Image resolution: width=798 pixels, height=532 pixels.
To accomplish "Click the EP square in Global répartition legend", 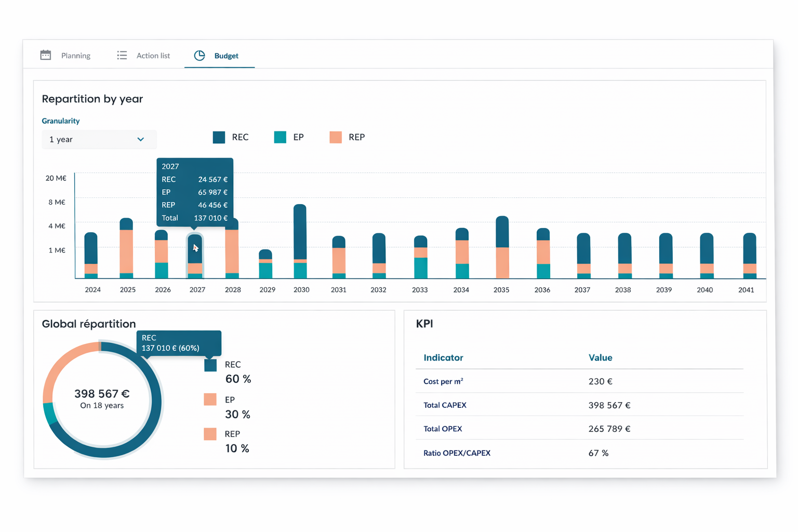I will pyautogui.click(x=210, y=400).
